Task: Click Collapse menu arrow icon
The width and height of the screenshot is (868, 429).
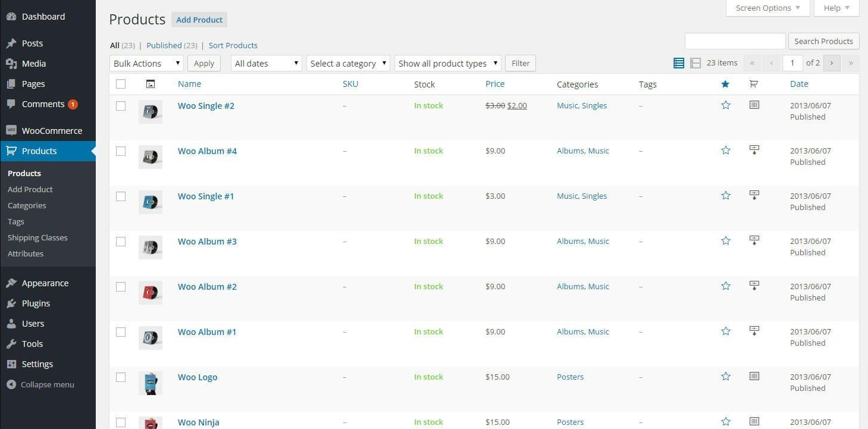Action: click(11, 384)
